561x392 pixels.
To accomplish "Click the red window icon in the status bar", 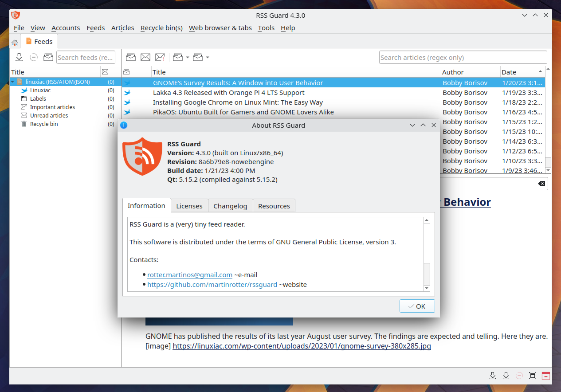I will [x=546, y=376].
